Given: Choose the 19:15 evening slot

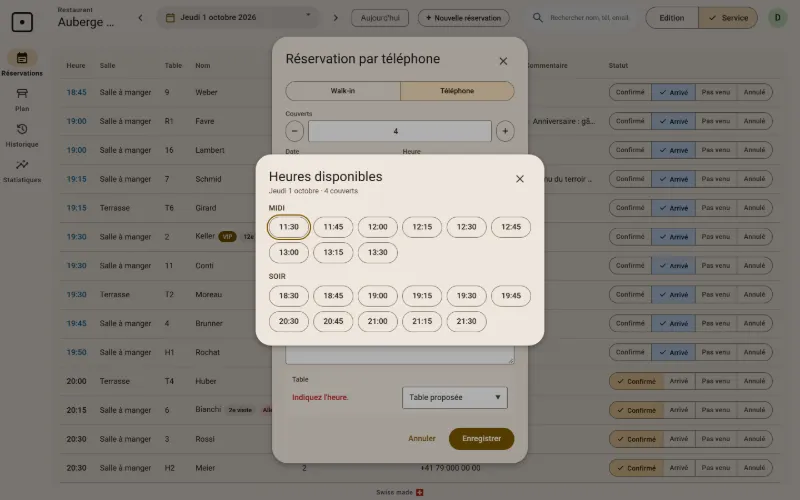Looking at the screenshot, I should point(422,296).
